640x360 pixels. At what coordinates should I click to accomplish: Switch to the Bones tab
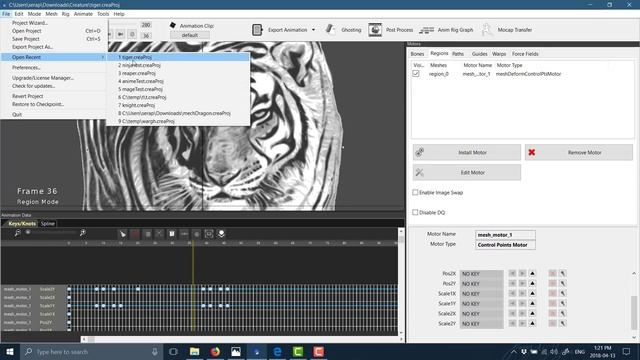(x=417, y=54)
